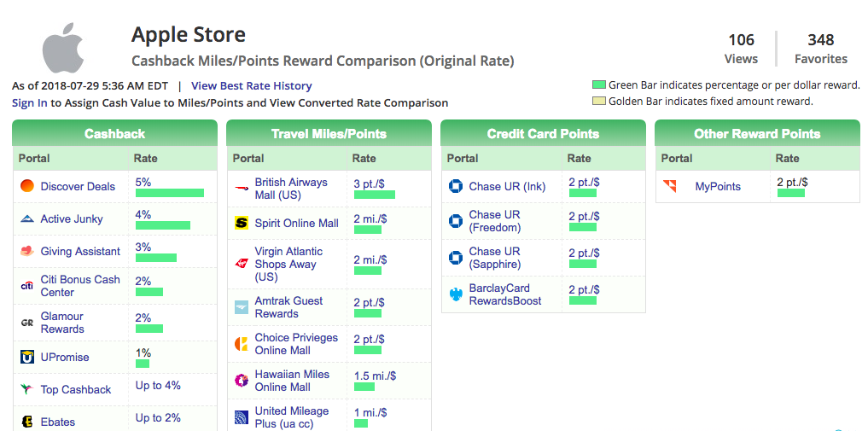Image resolution: width=868 pixels, height=431 pixels.
Task: Click the Up to 2% Ebates rate
Action: pyautogui.click(x=158, y=417)
